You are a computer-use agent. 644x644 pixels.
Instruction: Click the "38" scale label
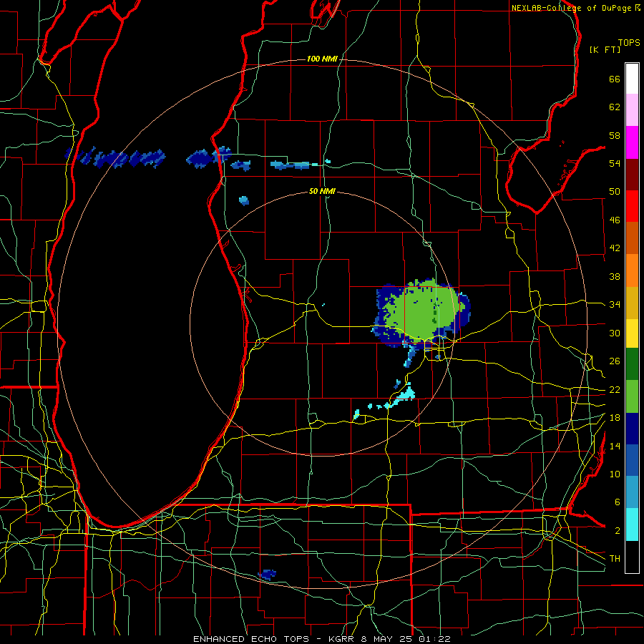point(615,276)
